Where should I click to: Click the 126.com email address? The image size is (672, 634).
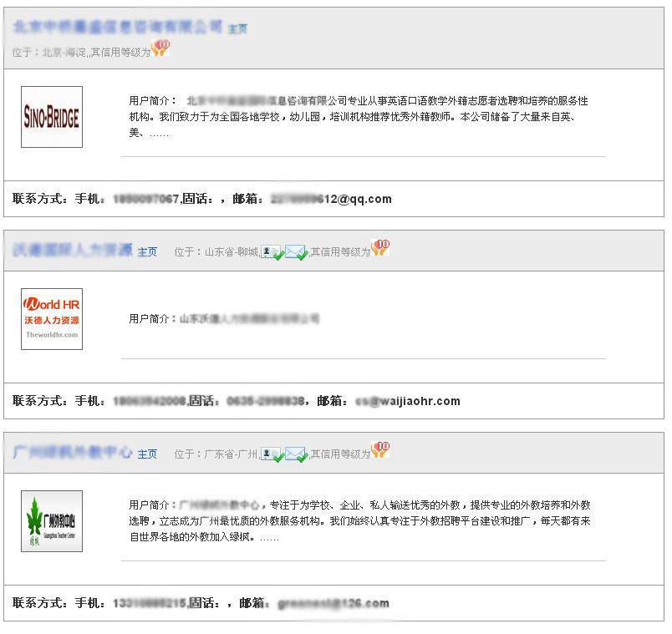coord(333,603)
